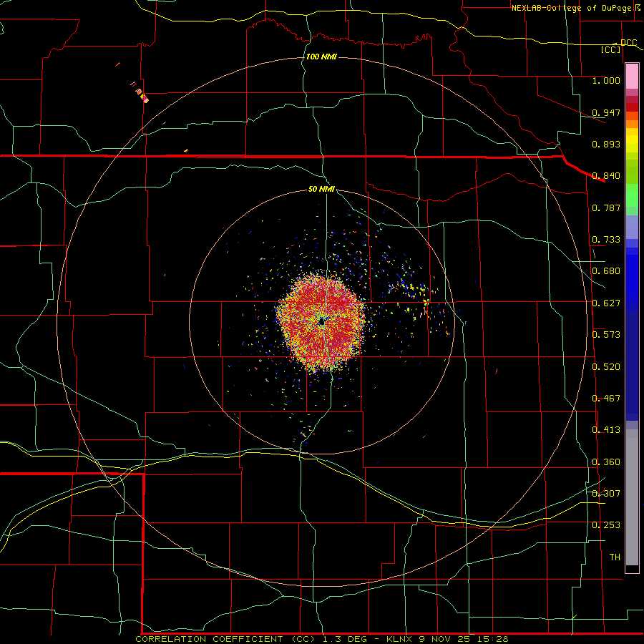Click the 0.733 scale value
This screenshot has height=644, width=644.
(x=606, y=239)
